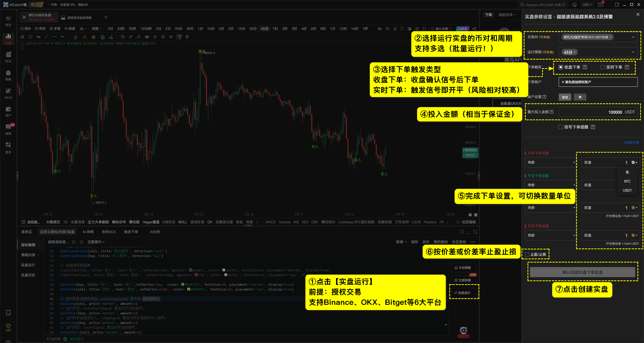Switch to the AI 网格 tab
Image resolution: width=644 pixels, height=343 pixels.
point(88,232)
